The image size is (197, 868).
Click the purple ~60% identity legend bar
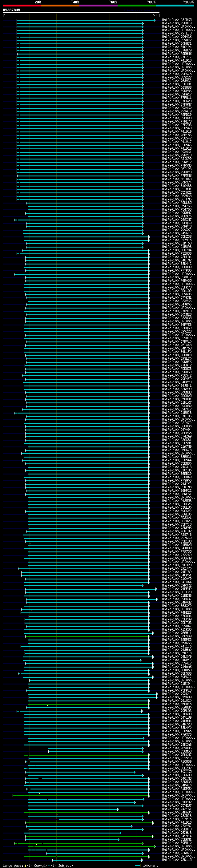tap(98, 6)
